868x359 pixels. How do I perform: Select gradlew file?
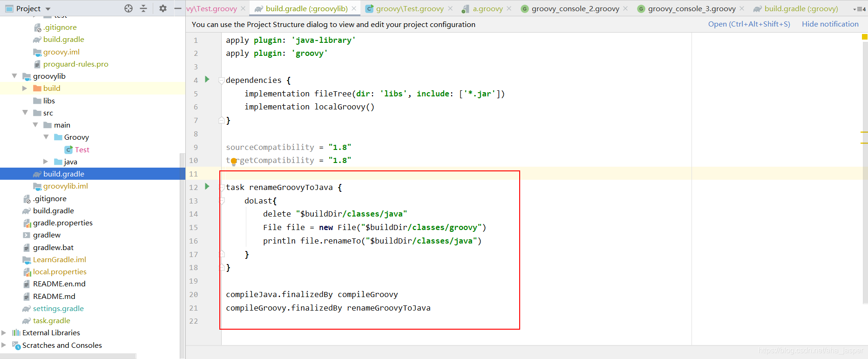(x=47, y=235)
